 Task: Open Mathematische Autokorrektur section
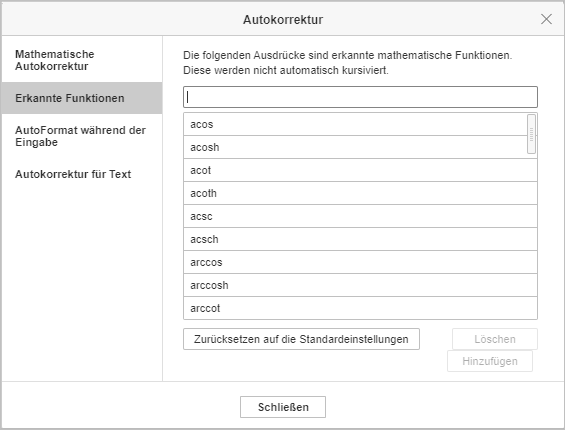click(x=82, y=60)
